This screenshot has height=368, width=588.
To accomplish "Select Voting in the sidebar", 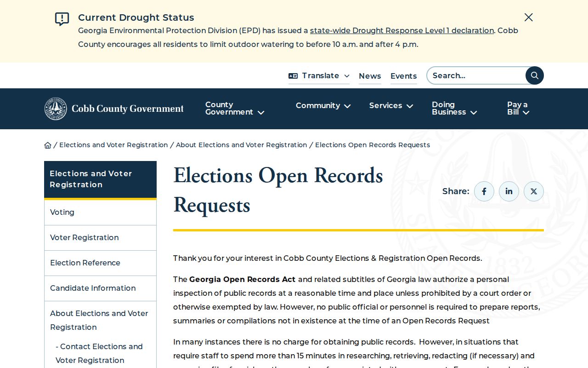I will coord(100,213).
